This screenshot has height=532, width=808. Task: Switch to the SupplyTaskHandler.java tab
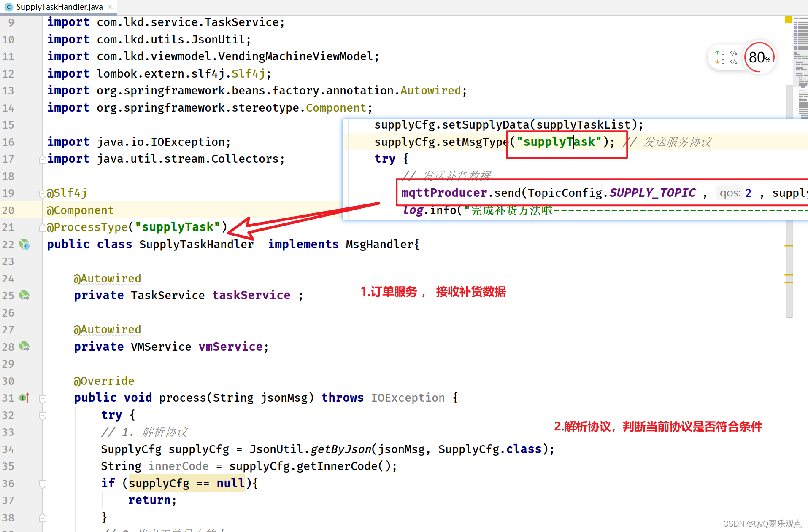59,7
